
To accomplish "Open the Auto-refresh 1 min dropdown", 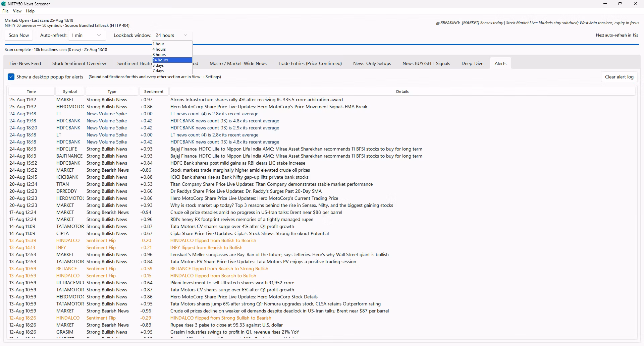I will [87, 35].
